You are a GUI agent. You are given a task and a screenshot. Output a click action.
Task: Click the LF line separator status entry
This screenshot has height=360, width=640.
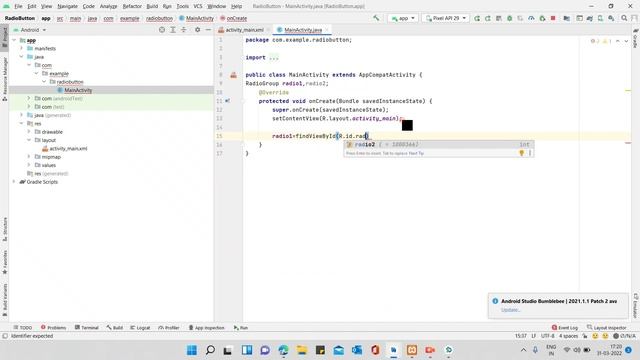pyautogui.click(x=533, y=336)
